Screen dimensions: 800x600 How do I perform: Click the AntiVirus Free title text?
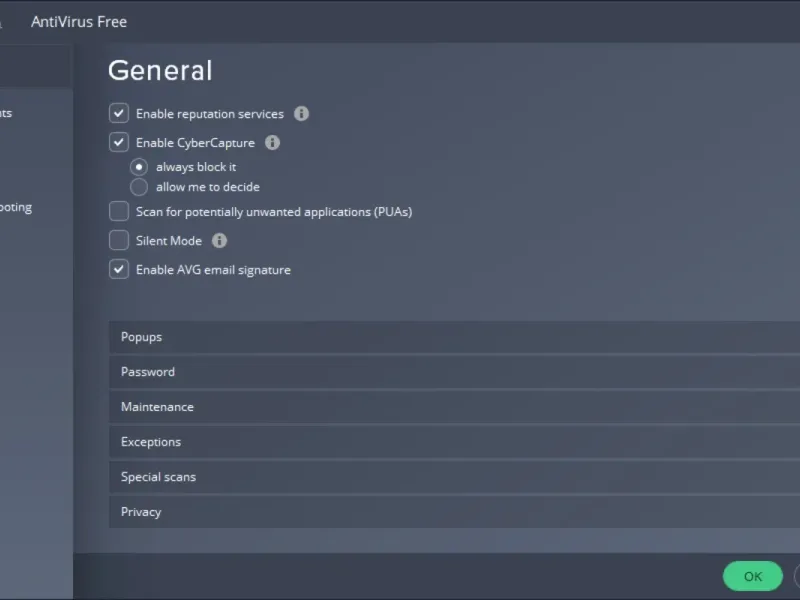(79, 22)
